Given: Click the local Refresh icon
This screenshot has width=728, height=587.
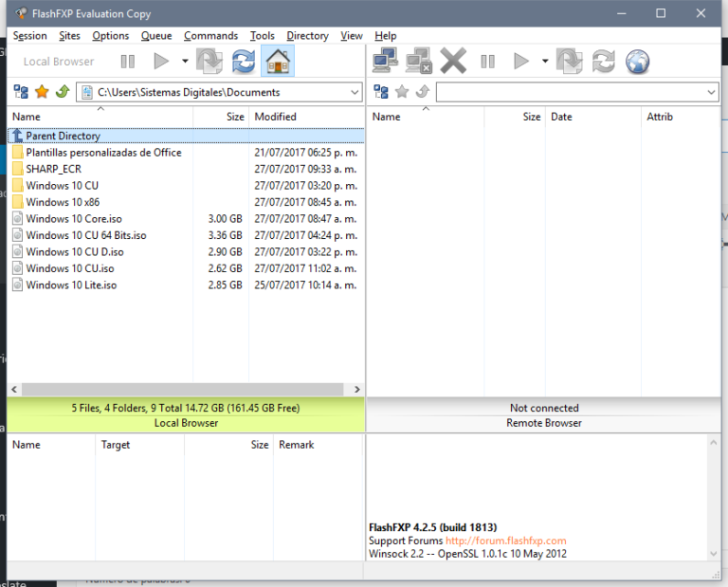Looking at the screenshot, I should pyautogui.click(x=244, y=62).
